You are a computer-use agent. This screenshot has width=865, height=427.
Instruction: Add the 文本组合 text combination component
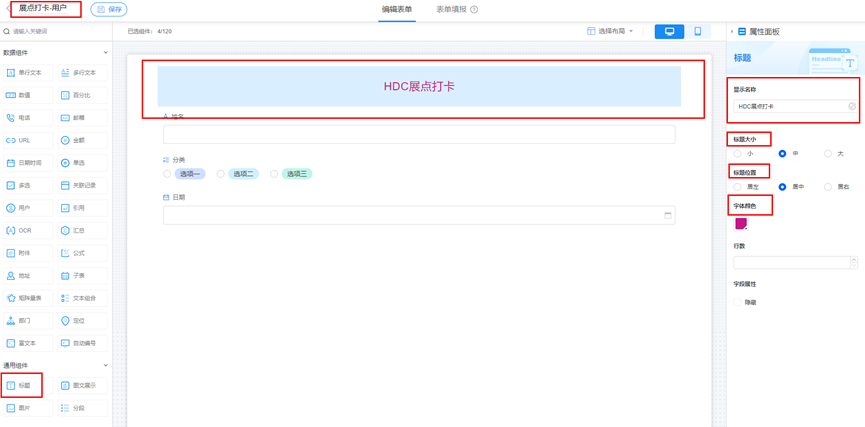pyautogui.click(x=83, y=298)
